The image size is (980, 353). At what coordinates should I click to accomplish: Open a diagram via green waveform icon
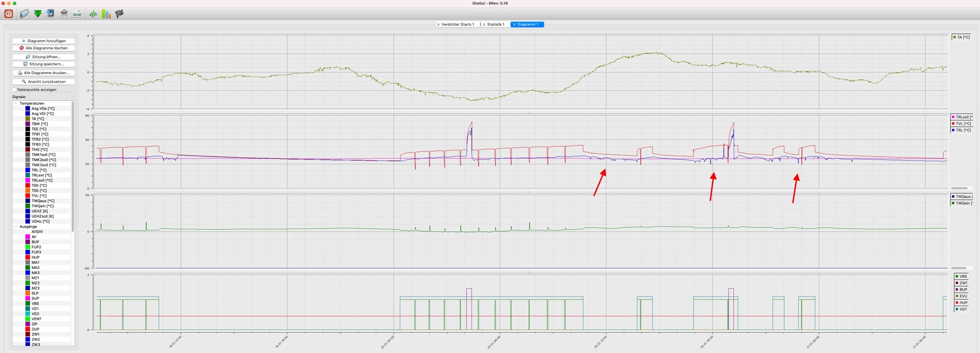pyautogui.click(x=93, y=14)
